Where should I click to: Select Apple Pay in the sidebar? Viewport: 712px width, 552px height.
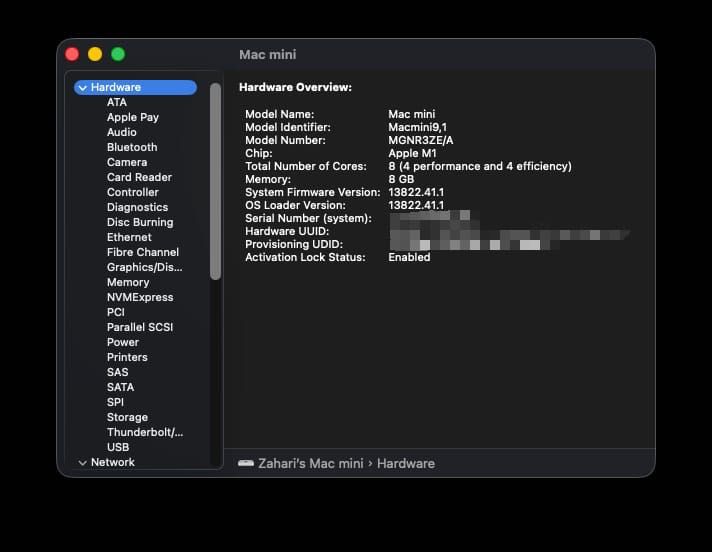[133, 117]
